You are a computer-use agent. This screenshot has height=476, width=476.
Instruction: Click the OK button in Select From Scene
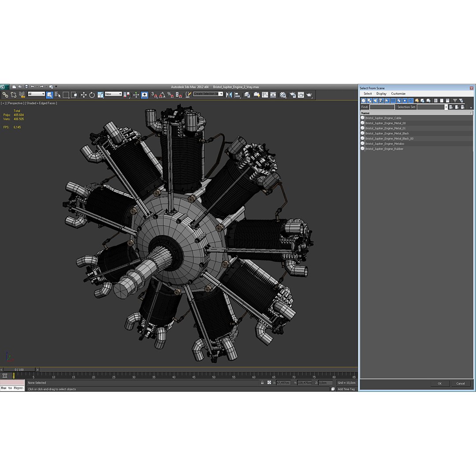point(439,383)
